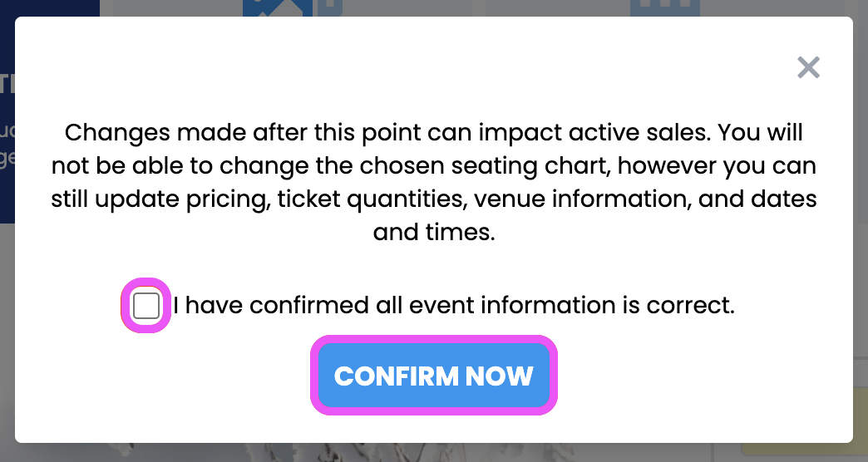
Task: Click the dimmed backdrop right of the dialog
Action: click(x=861, y=221)
